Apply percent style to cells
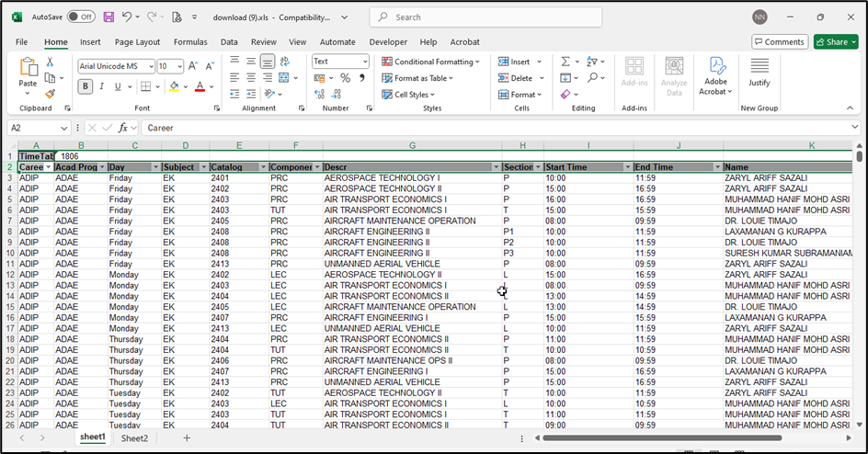 click(x=345, y=78)
